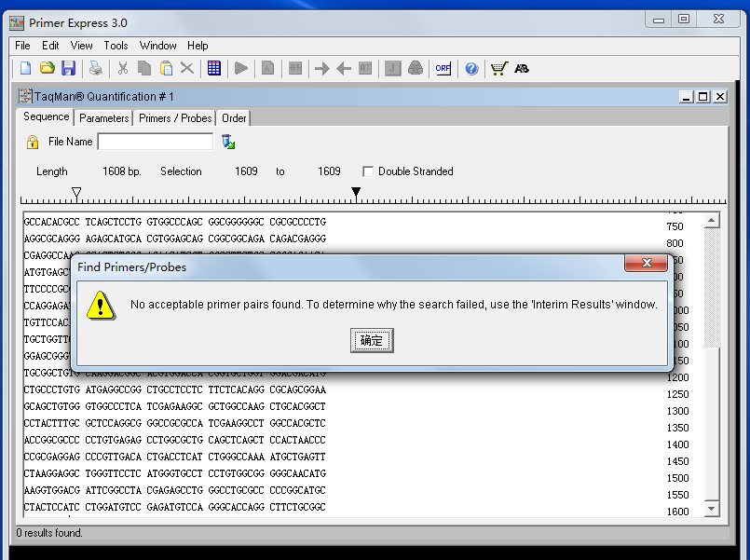Open the Window menu
Viewport: 750px width, 560px height.
click(x=157, y=46)
